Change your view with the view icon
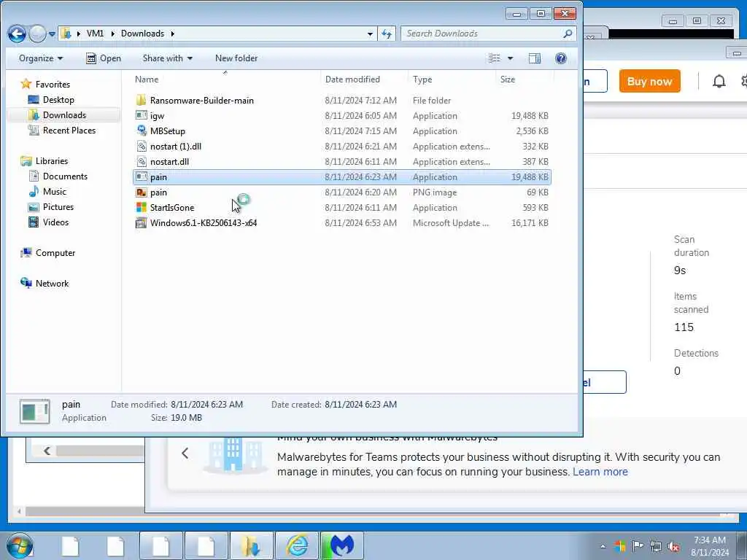This screenshot has width=747, height=560. tap(495, 58)
